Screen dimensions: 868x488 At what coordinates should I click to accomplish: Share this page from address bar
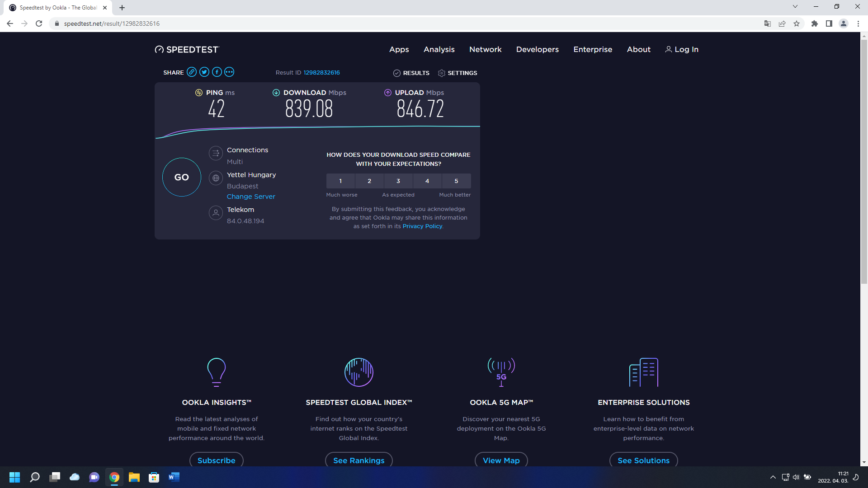[782, 23]
